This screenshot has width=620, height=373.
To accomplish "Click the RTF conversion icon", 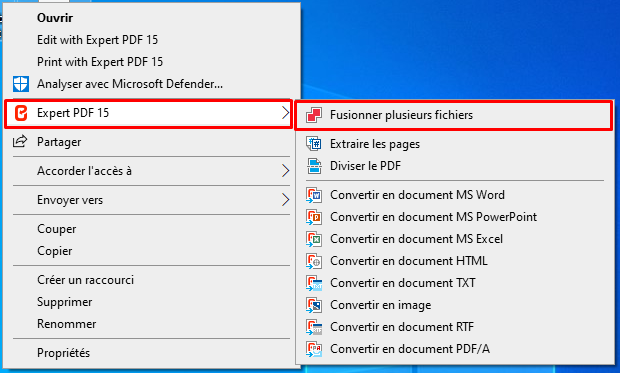I will point(314,327).
